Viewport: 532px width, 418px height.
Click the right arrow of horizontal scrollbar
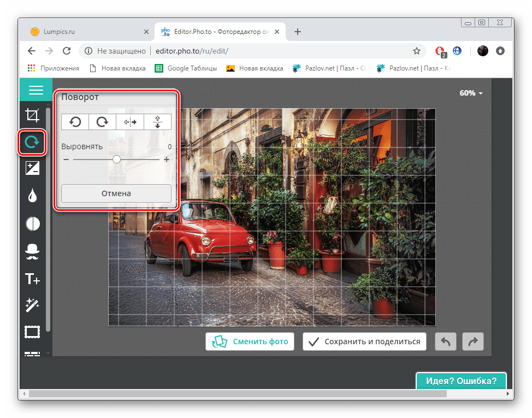point(507,393)
